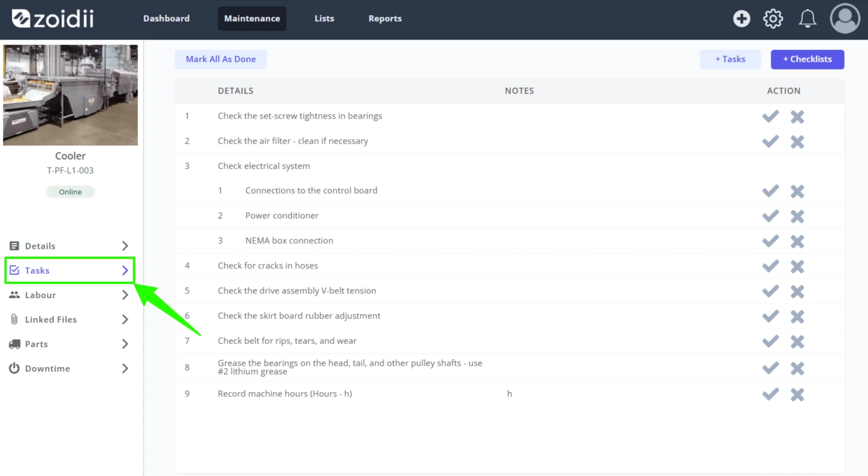Mark 'Grease the bearings' task done
This screenshot has width=868, height=476.
click(771, 368)
